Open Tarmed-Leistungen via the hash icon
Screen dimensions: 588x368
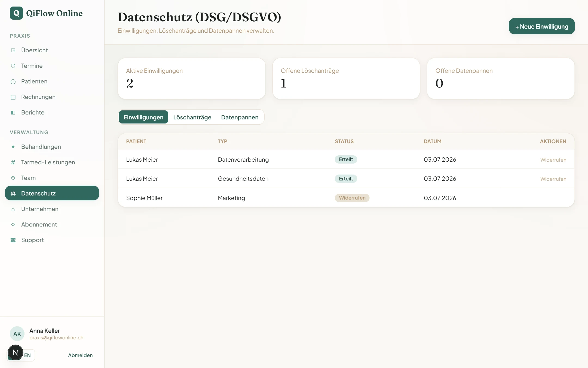(x=13, y=162)
